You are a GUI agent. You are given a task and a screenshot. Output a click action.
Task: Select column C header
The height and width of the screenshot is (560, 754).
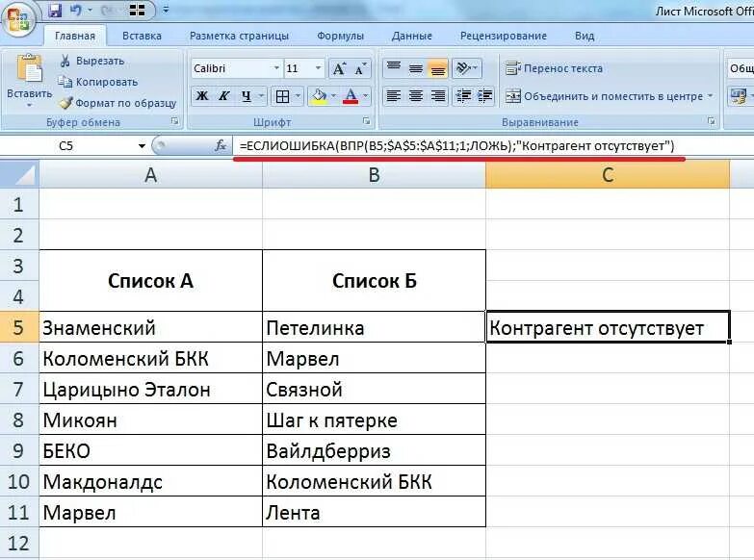608,175
